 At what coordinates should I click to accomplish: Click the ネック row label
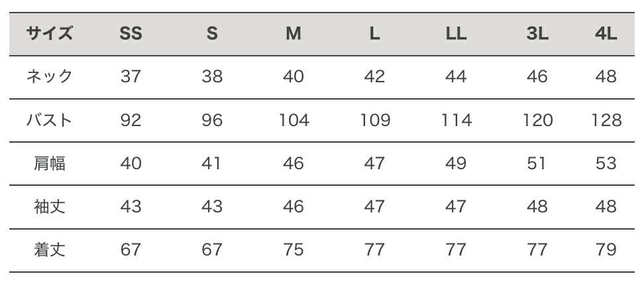50,77
